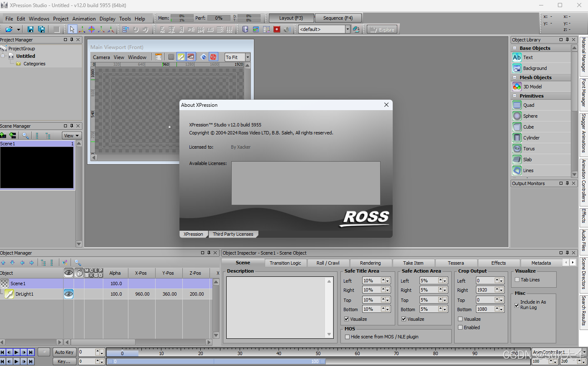The width and height of the screenshot is (588, 366).
Task: Open the search tool in Scene Manager
Action: [25, 135]
